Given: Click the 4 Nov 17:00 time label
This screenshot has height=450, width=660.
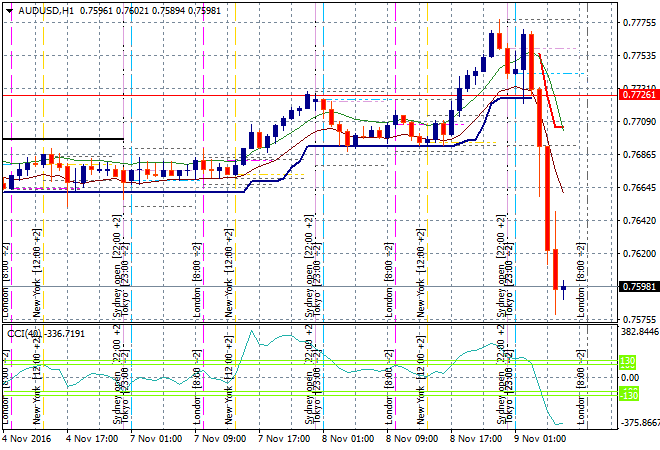Looking at the screenshot, I should tap(93, 439).
